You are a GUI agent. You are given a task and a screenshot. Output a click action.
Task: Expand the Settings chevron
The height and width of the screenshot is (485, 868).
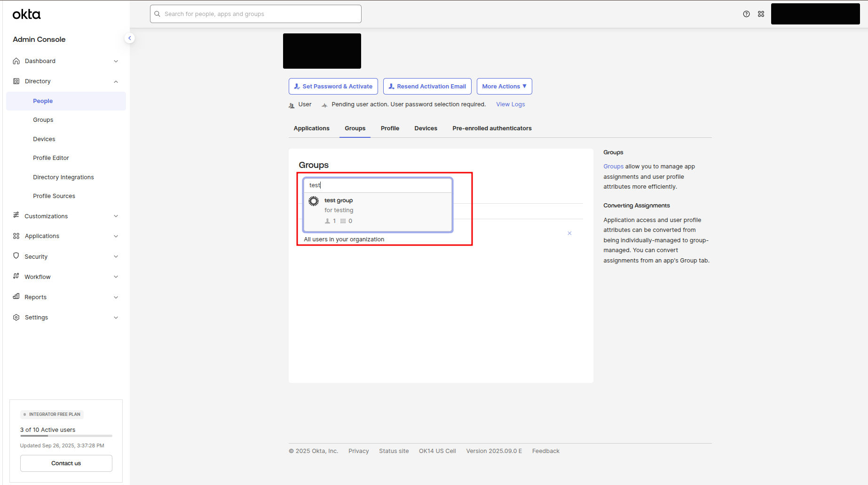pyautogui.click(x=116, y=318)
